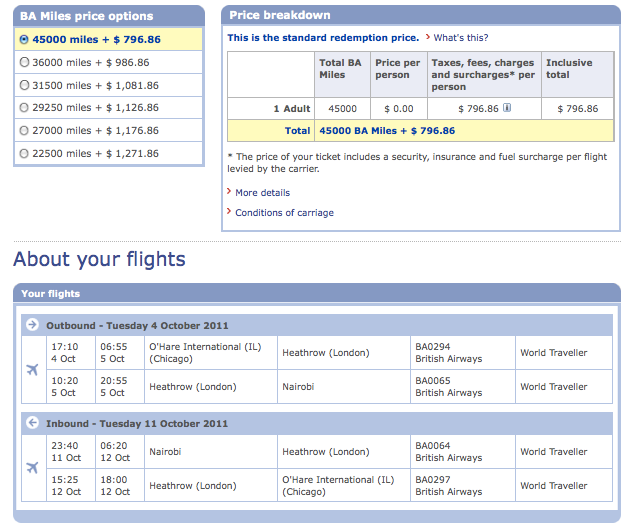This screenshot has height=528, width=638.
Task: Click the airplane icon in outbound flights
Action: pos(33,369)
